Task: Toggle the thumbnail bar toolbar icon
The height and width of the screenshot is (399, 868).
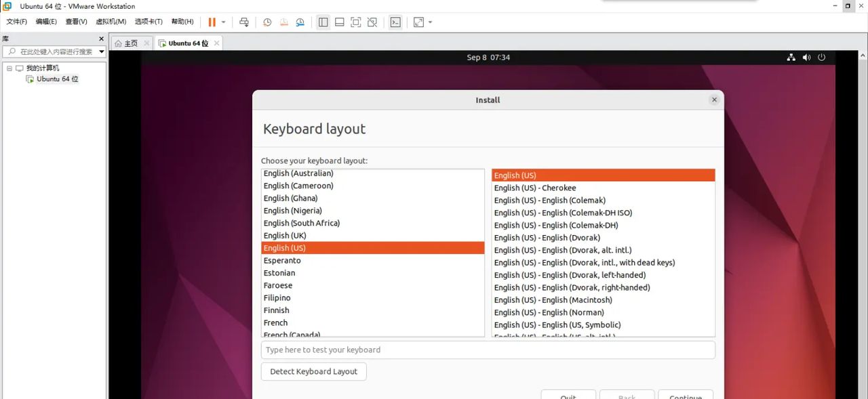Action: coord(340,22)
